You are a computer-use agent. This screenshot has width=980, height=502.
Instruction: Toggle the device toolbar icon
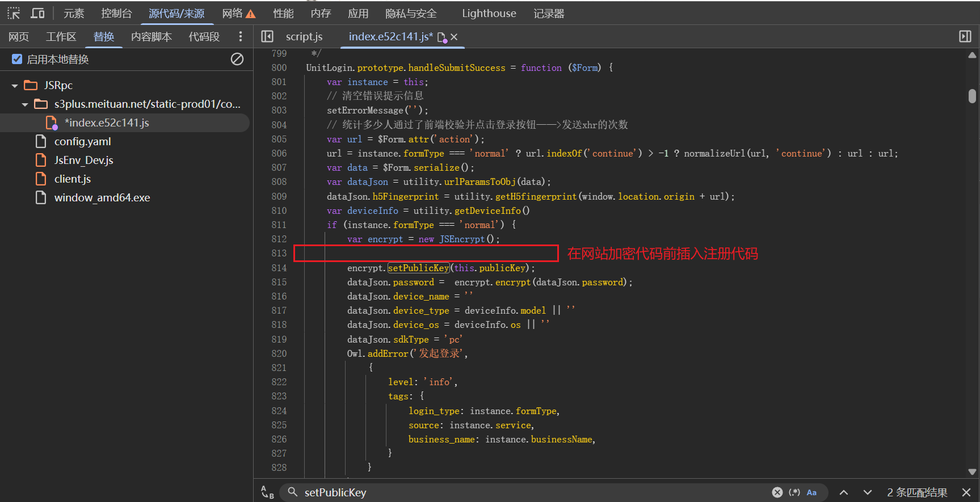pos(38,13)
